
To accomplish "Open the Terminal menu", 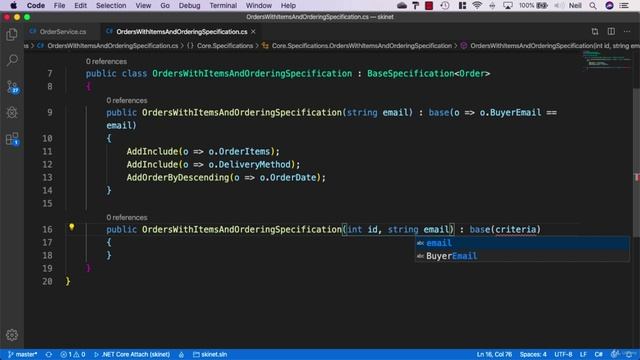I will [x=223, y=5].
